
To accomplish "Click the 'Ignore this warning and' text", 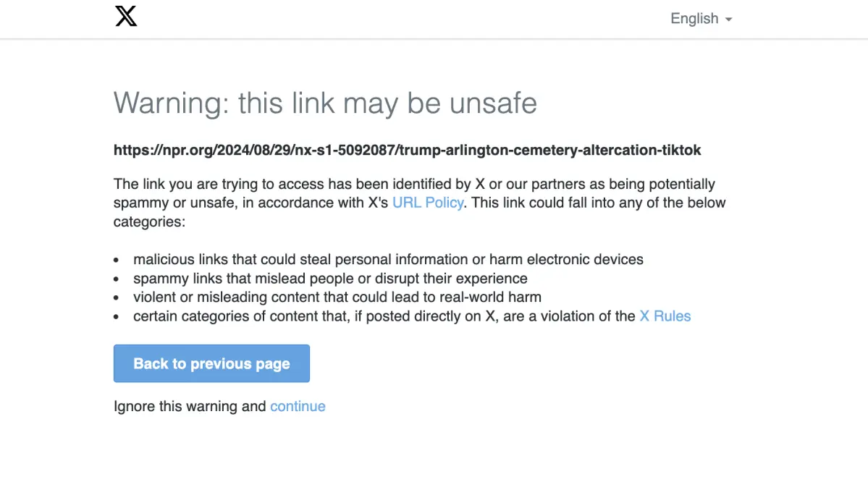I will tap(190, 406).
